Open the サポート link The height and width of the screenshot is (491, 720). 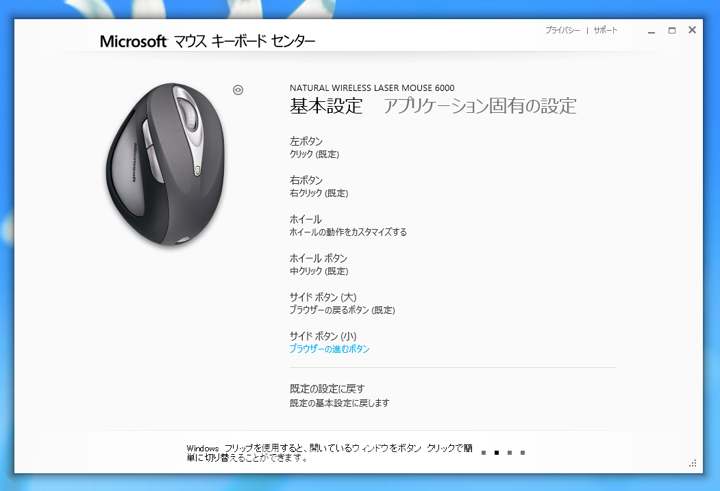point(605,30)
